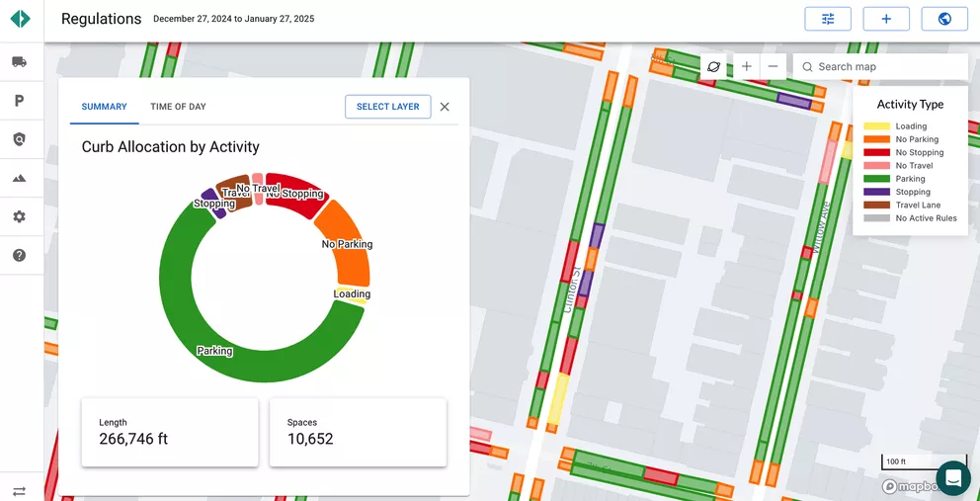Close the Curb Allocation panel
The height and width of the screenshot is (501, 980).
click(445, 107)
